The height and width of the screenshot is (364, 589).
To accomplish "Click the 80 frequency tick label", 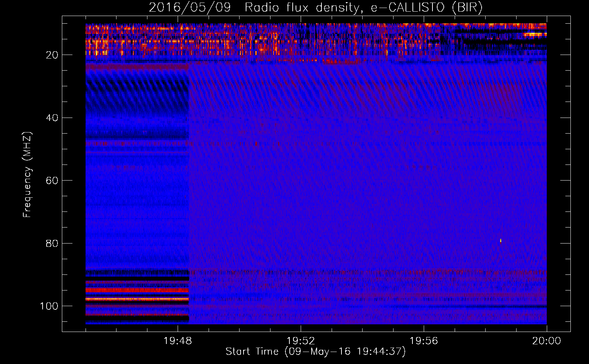I will [x=52, y=243].
